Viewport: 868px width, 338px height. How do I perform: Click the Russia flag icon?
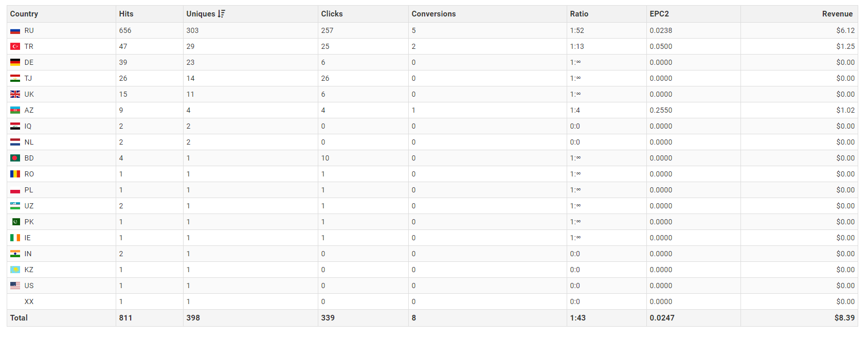[x=15, y=31]
